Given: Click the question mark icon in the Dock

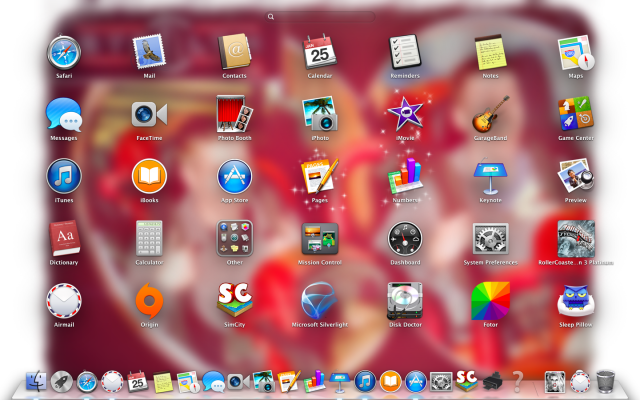Looking at the screenshot, I should click(518, 382).
